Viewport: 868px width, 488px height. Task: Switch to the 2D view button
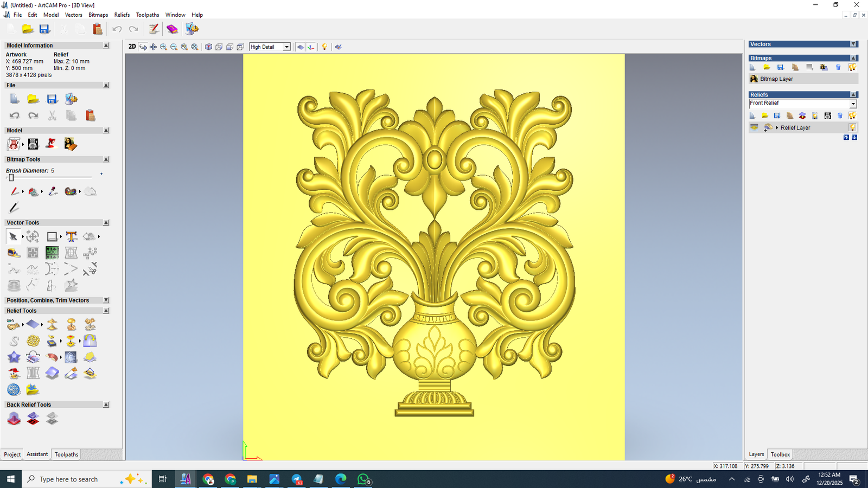pos(132,47)
